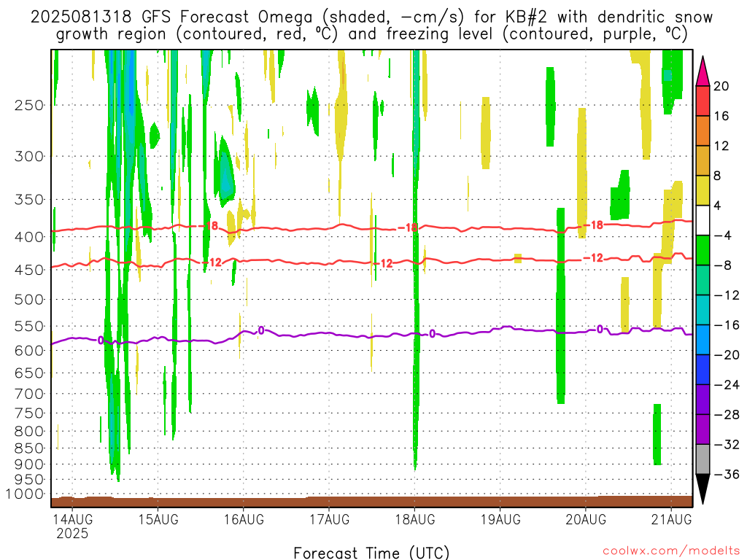Click the 17AUG date label
Viewport: 747px width, 560px height.
pos(329,519)
